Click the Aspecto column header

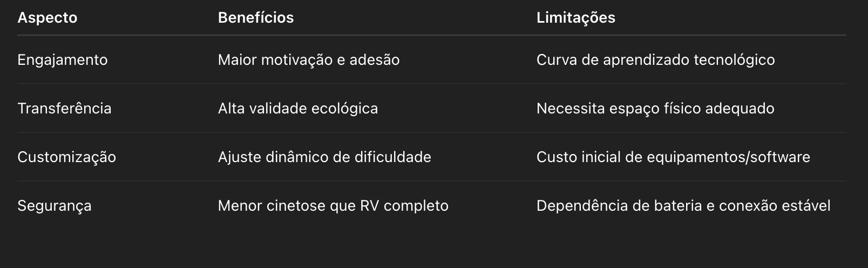[48, 18]
